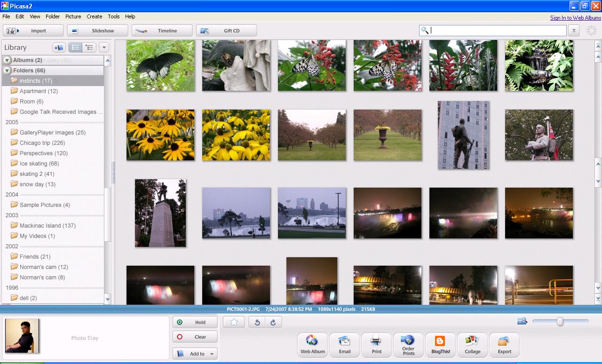Open the BlogThis! button
Screen dimensions: 602x364
tap(440, 345)
